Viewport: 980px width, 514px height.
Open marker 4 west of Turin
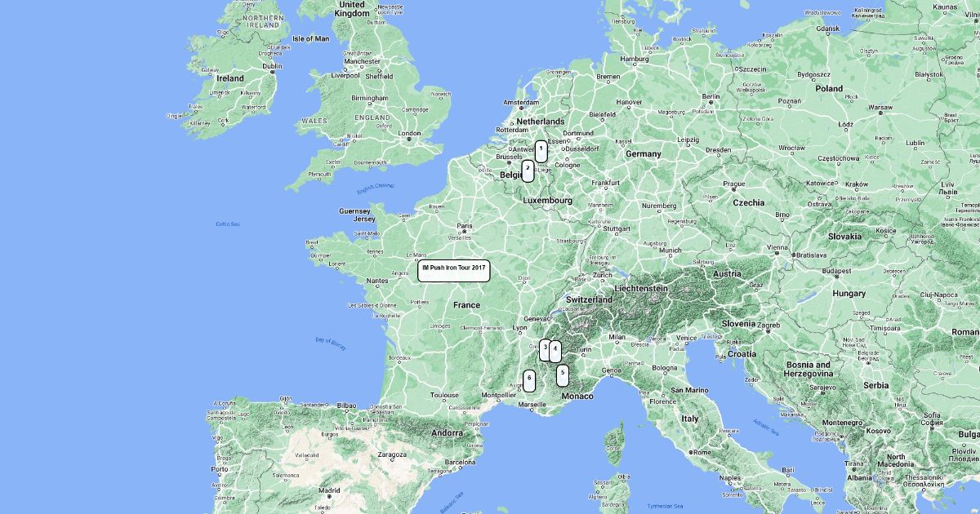[555, 352]
